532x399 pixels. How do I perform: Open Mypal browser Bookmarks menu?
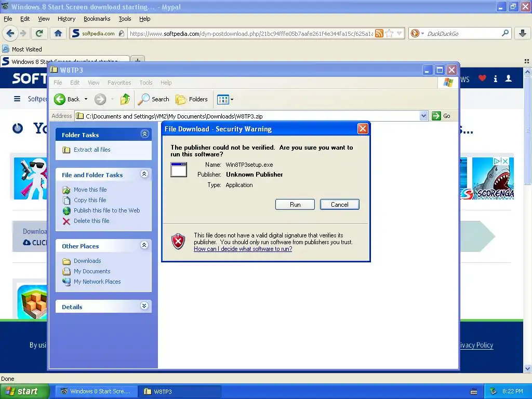[x=97, y=19]
